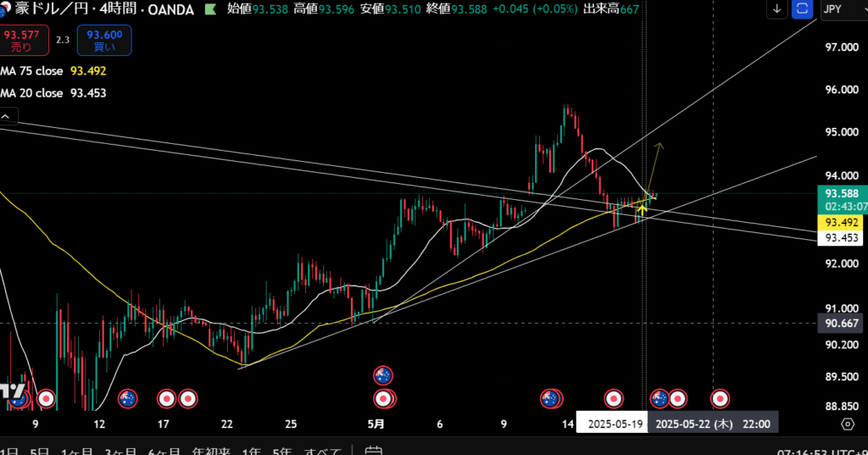868x455 pixels.
Task: Select the 5日 time range
Action: [x=40, y=451]
